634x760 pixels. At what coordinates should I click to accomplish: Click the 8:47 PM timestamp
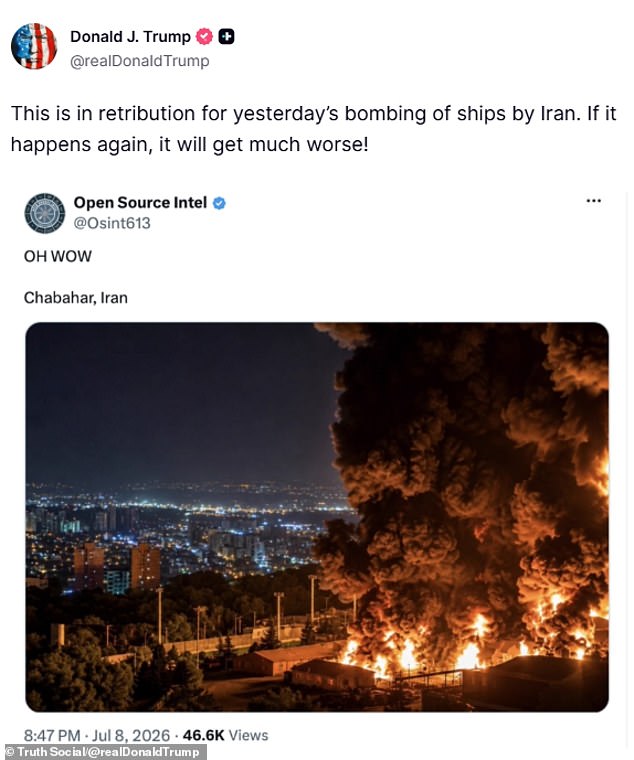pos(52,735)
